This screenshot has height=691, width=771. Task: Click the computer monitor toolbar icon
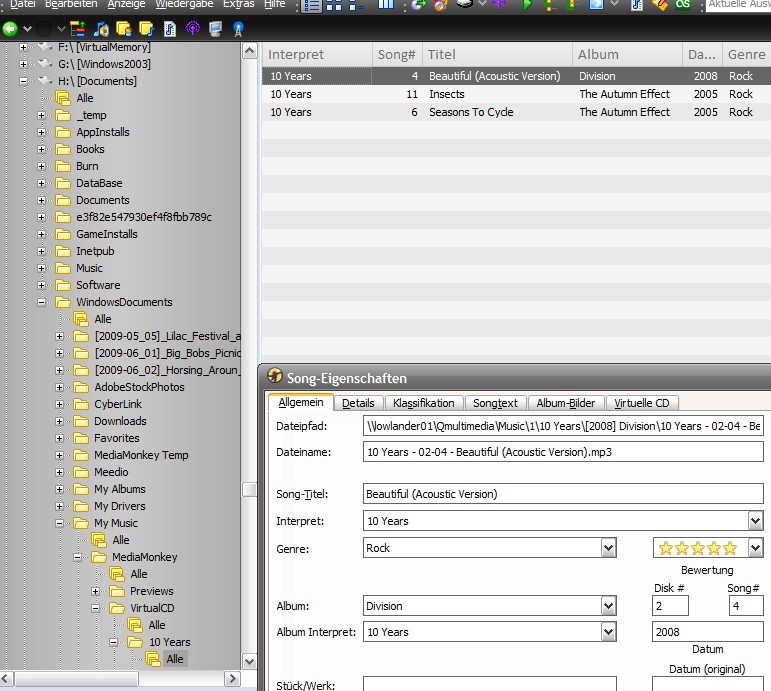pos(215,29)
